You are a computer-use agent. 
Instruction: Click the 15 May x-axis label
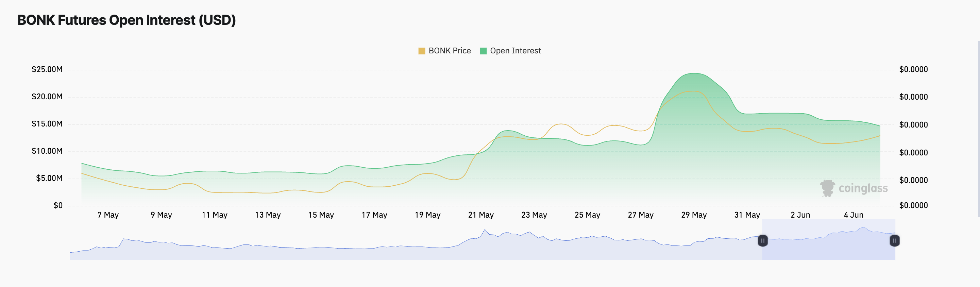pyautogui.click(x=321, y=215)
